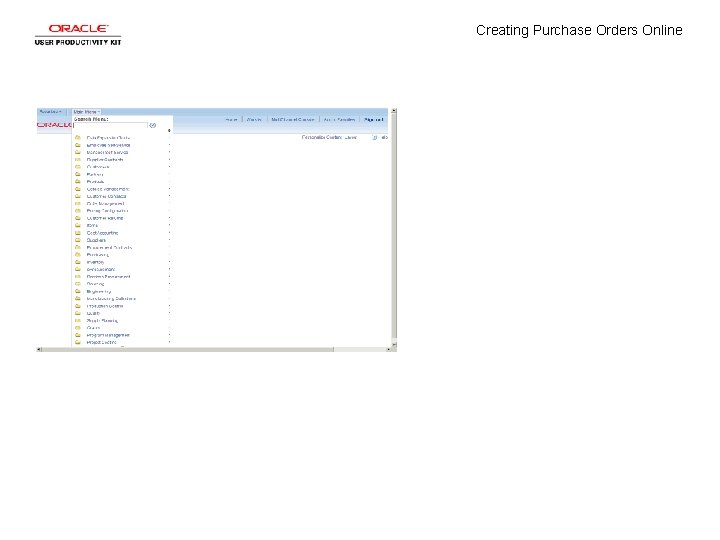Open the Production Control menu item
This screenshot has width=720, height=540.
(105, 306)
